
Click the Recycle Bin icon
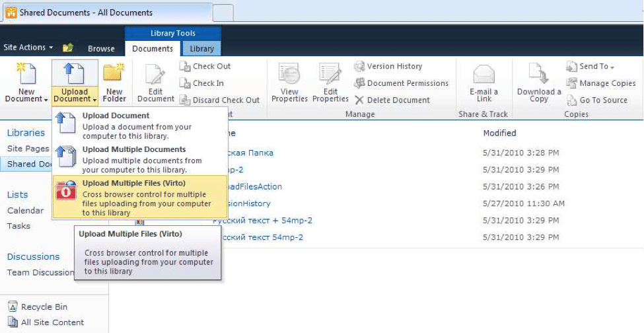[x=13, y=307]
